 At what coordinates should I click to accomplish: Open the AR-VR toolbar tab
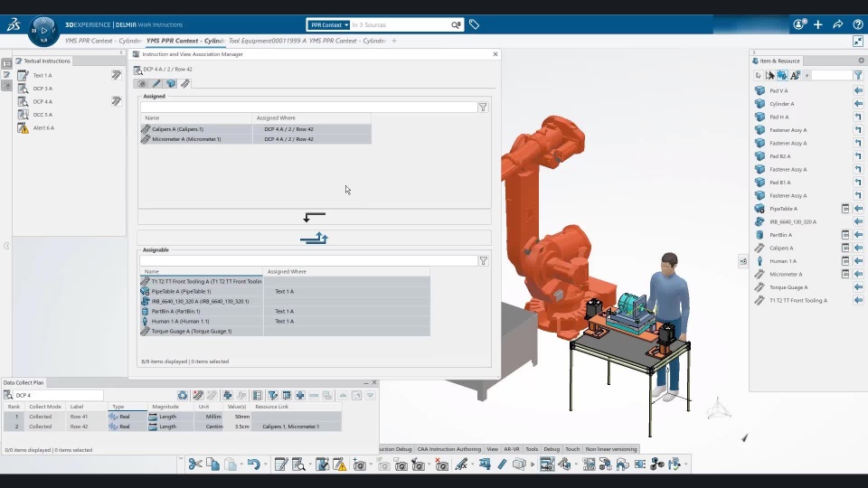pos(512,449)
